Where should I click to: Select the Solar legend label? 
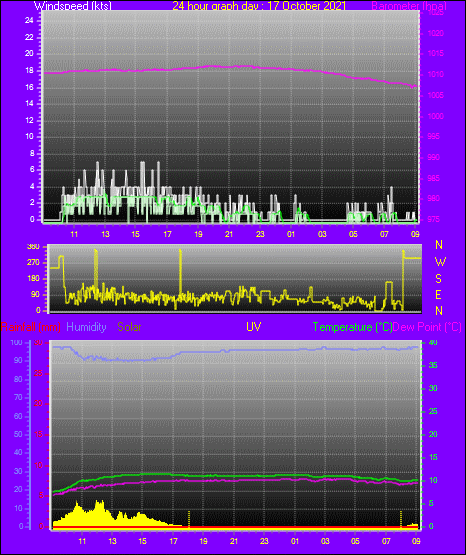(x=129, y=327)
